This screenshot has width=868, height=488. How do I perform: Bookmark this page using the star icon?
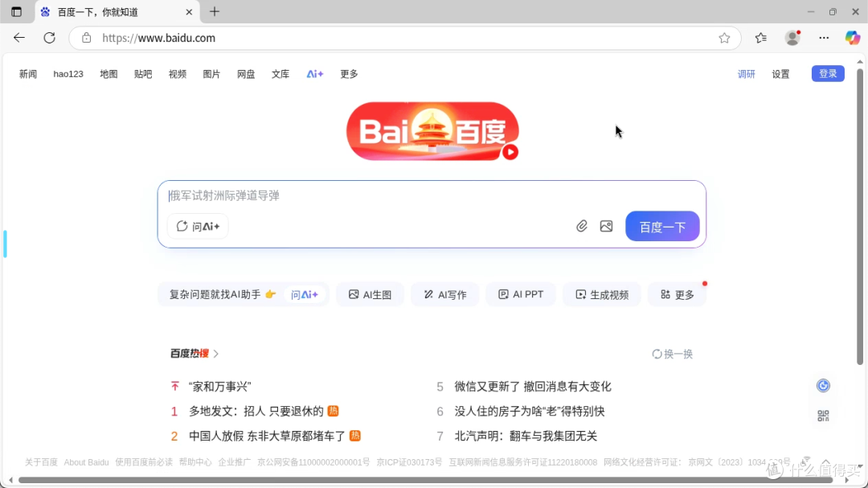(724, 38)
